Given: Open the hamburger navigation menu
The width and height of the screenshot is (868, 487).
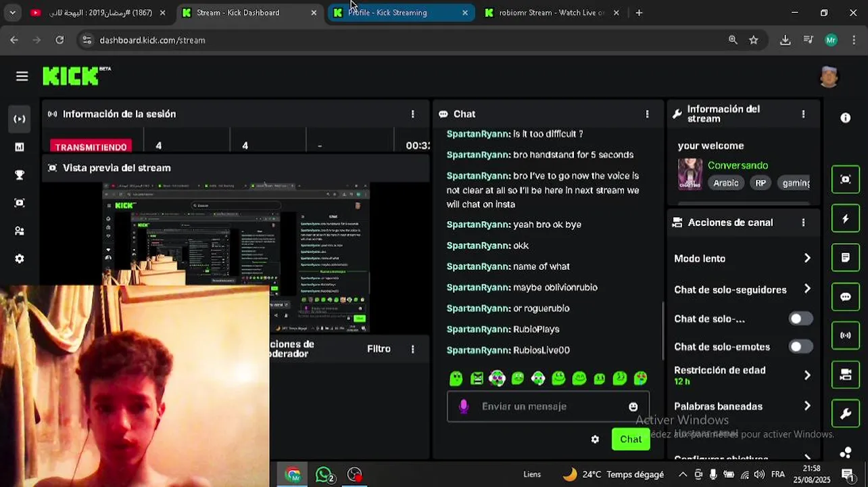Looking at the screenshot, I should 22,76.
